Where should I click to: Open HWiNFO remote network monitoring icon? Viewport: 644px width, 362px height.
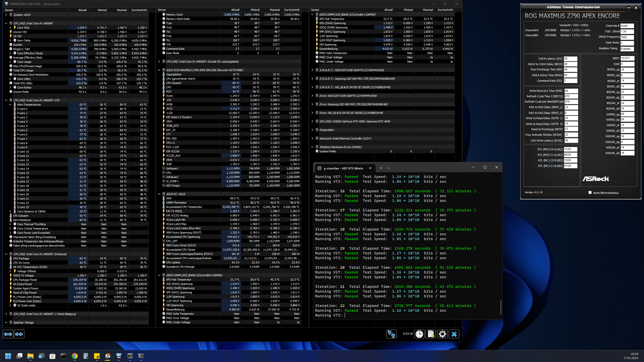click(x=391, y=334)
